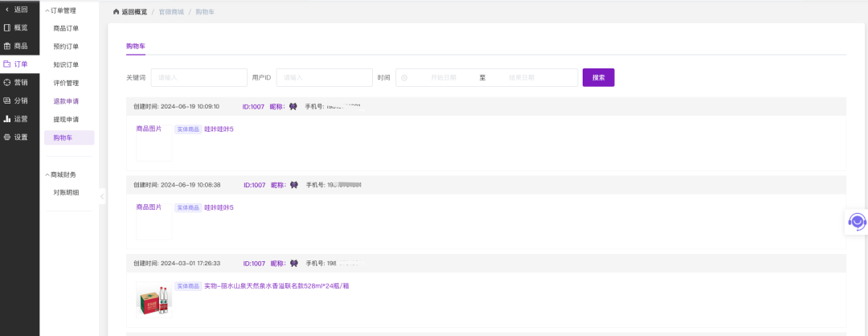Screen dimensions: 868x336
Task: Open 对账明细 under 商城财务
Action: 66,192
